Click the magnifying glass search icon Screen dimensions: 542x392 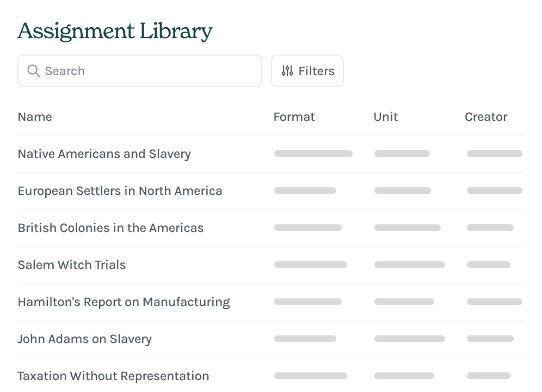point(33,71)
